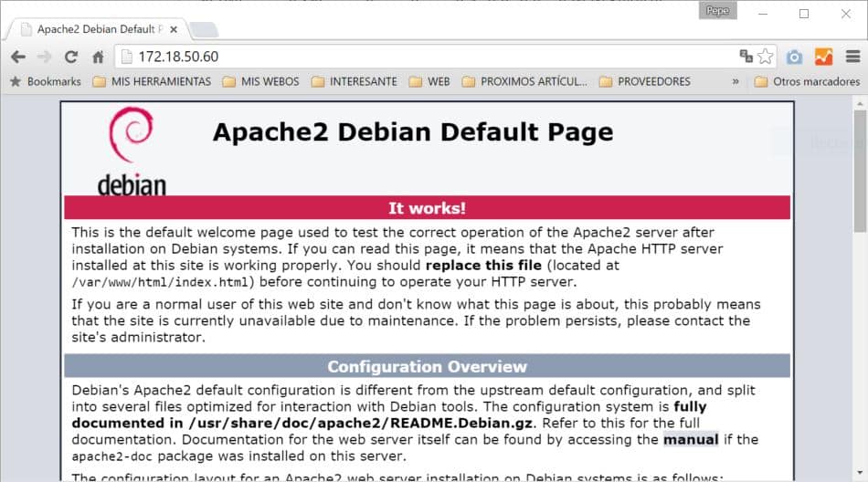868x482 pixels.
Task: Click the Configuration Overview heading
Action: (x=427, y=366)
